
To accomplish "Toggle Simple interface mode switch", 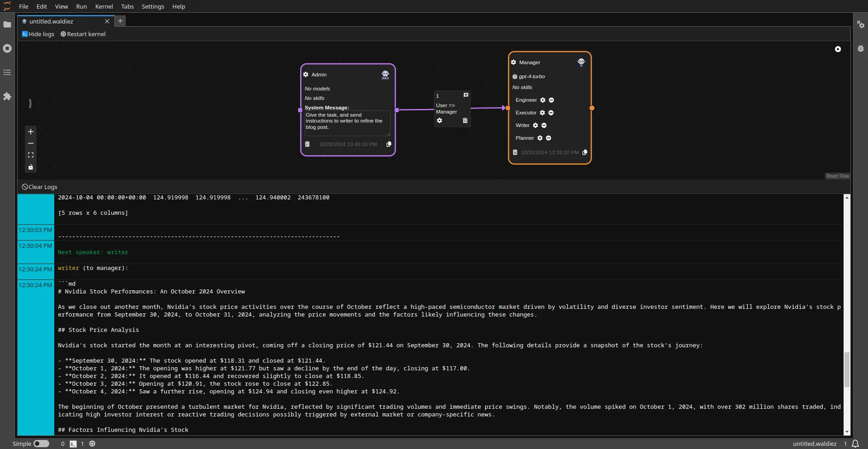I will (41, 444).
